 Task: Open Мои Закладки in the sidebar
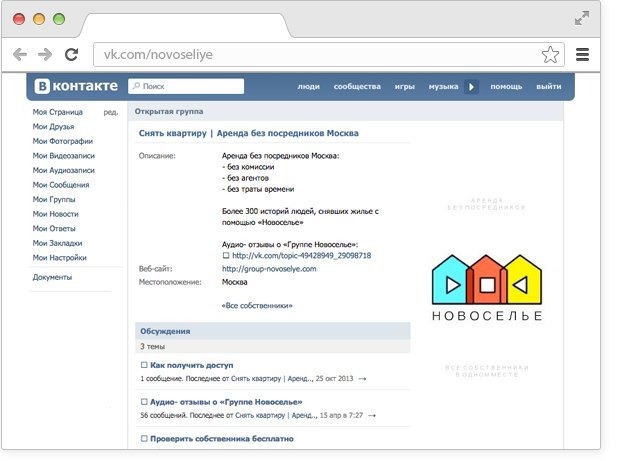point(57,243)
